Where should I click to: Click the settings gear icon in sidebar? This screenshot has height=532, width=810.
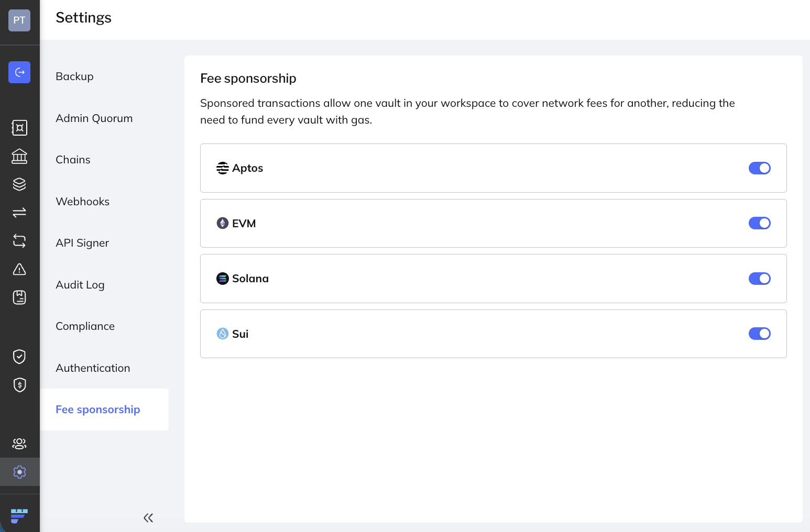[x=19, y=472]
